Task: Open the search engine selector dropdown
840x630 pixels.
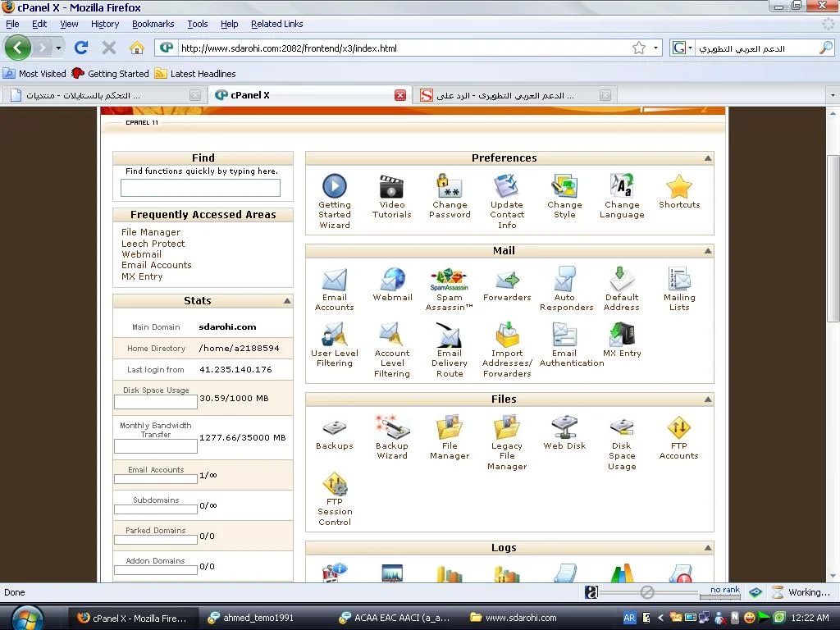Action: (690, 48)
